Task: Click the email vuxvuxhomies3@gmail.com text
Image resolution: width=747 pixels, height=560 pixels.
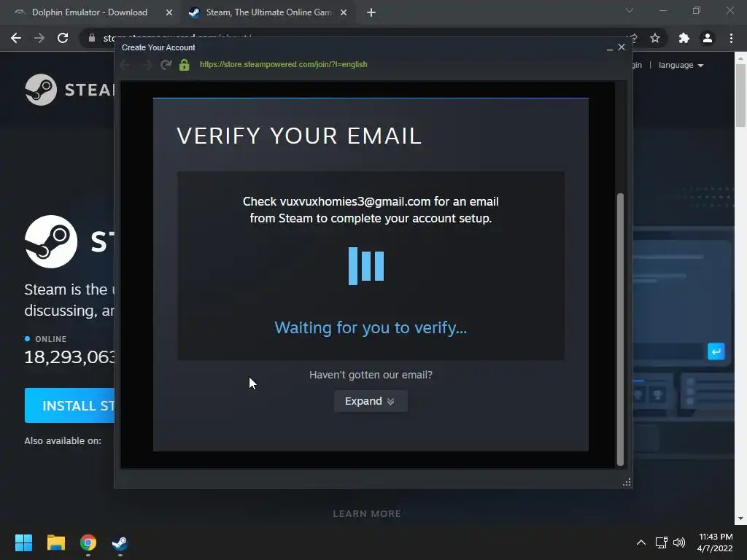Action: click(x=355, y=201)
